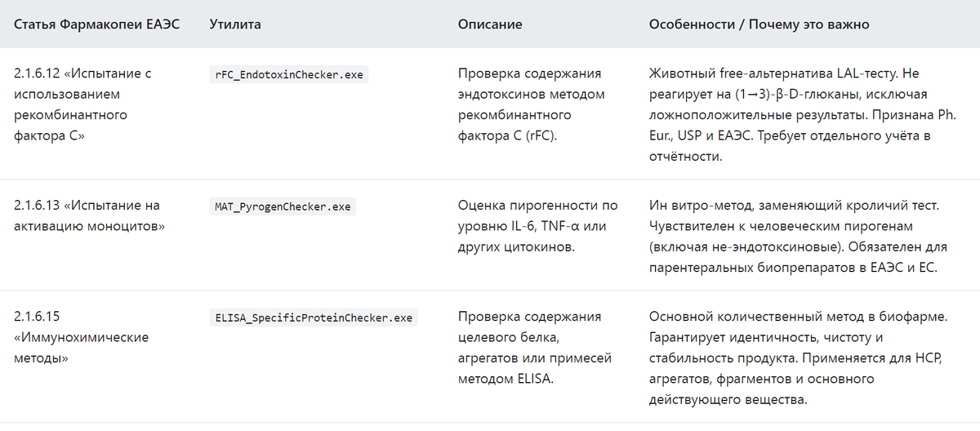The width and height of the screenshot is (980, 431).
Task: Click article 2.1.6.15 «Иммунохимические методы»
Action: (x=81, y=337)
